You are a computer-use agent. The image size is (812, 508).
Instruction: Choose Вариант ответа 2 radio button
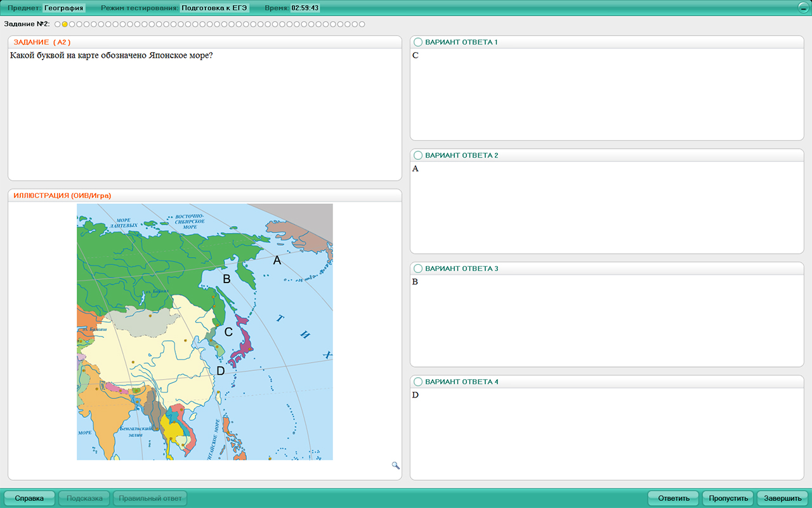(x=418, y=156)
